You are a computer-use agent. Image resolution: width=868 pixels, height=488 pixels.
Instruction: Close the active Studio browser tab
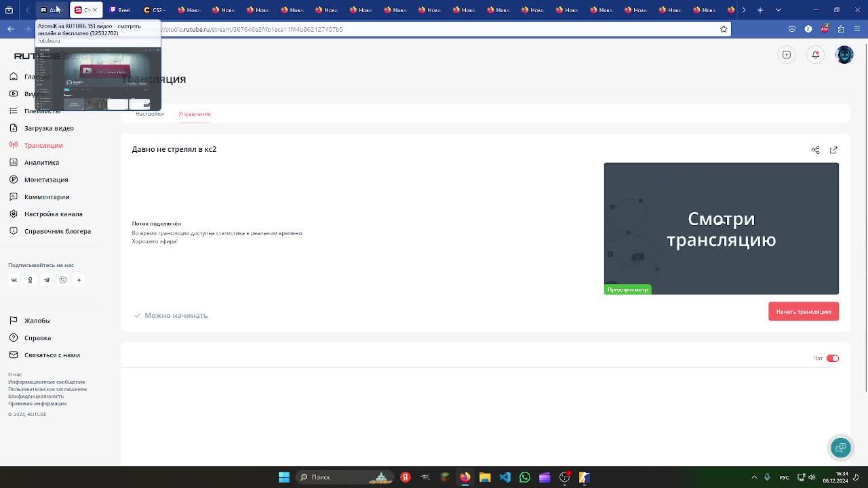tap(95, 10)
